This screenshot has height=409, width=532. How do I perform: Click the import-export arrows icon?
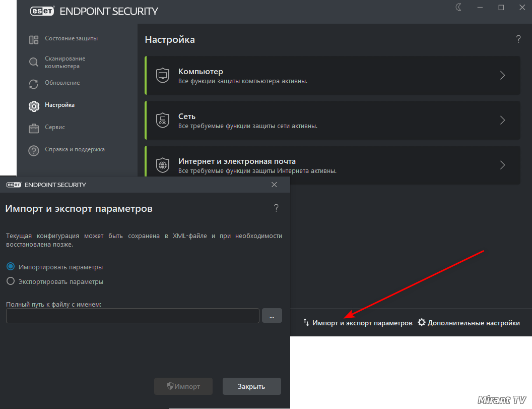coord(306,322)
